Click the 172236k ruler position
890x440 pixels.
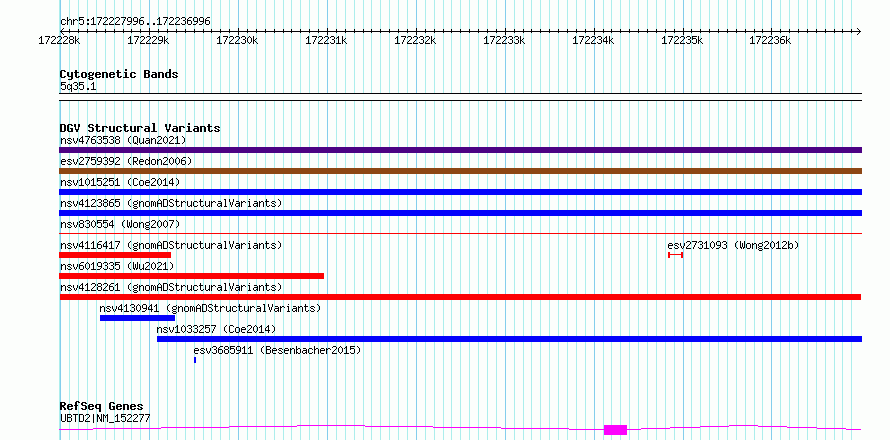[770, 41]
